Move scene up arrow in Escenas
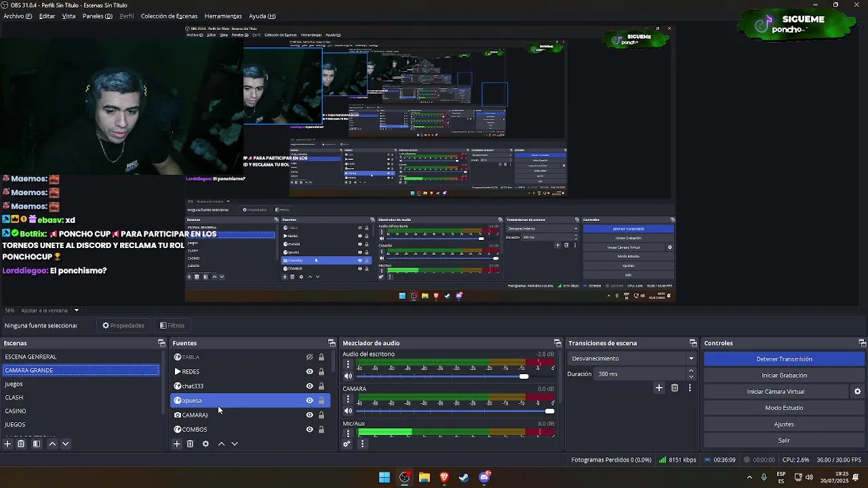Screen dimensions: 868x488 [52, 444]
